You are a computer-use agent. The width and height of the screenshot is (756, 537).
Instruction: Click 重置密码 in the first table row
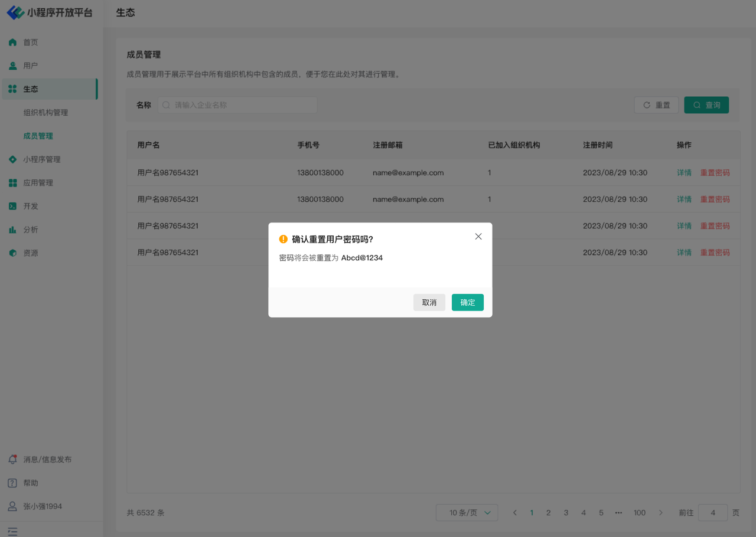[x=715, y=173]
